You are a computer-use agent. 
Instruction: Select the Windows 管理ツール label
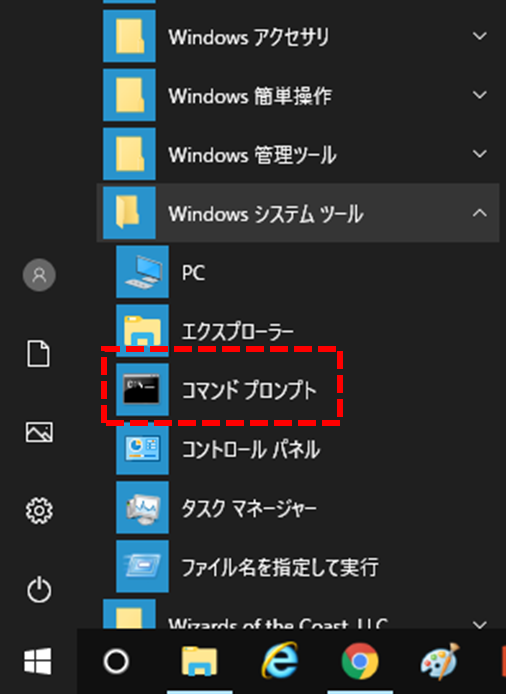pyautogui.click(x=252, y=155)
